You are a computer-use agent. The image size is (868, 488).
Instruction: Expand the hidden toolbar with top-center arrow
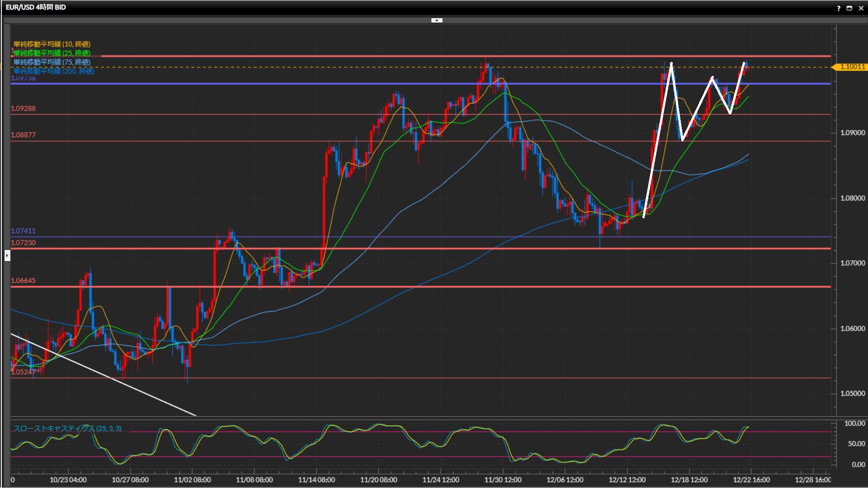pos(437,20)
